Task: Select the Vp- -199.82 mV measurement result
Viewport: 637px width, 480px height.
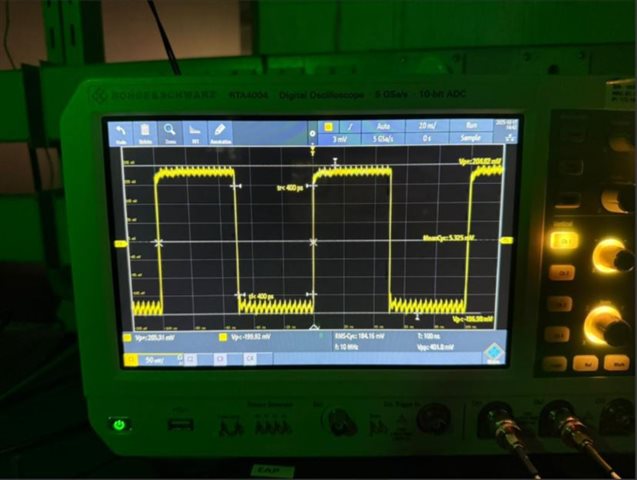Action: 250,337
